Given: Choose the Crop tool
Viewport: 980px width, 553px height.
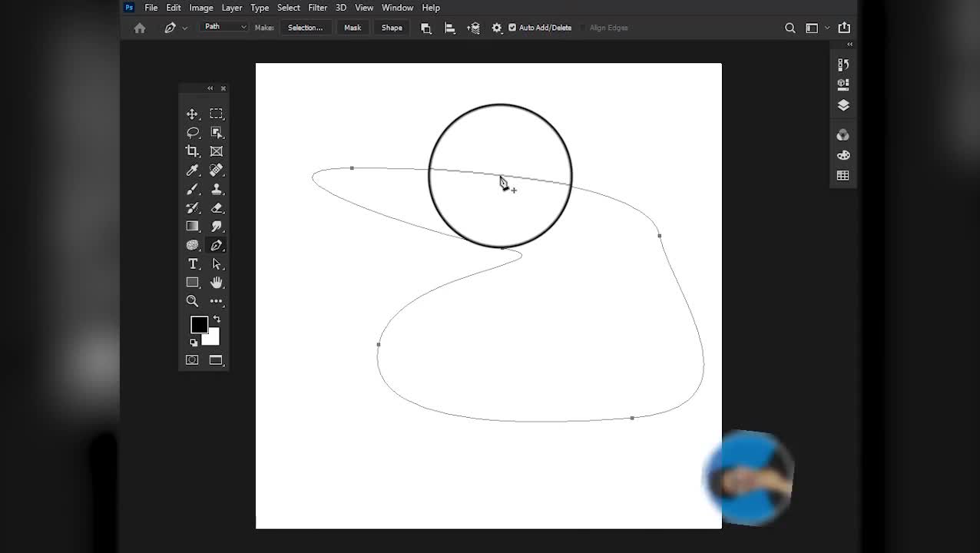Looking at the screenshot, I should 192,151.
